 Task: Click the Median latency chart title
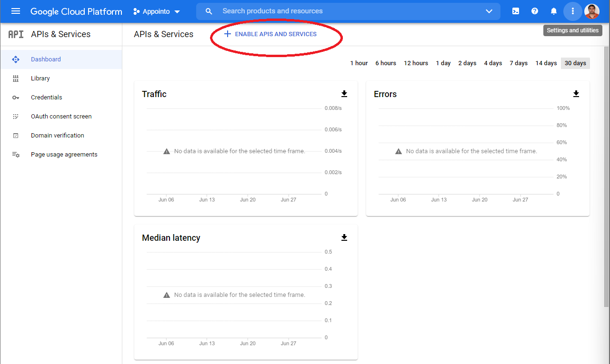(171, 238)
